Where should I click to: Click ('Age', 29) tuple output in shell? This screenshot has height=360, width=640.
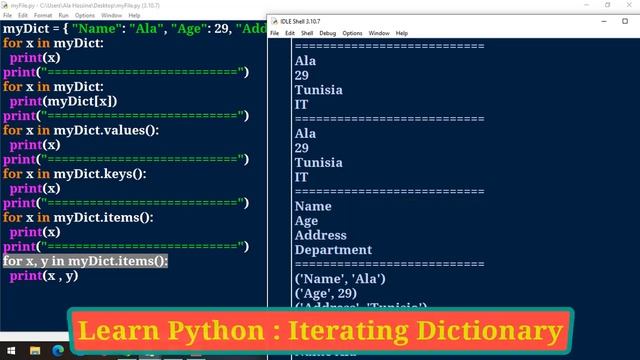[326, 293]
